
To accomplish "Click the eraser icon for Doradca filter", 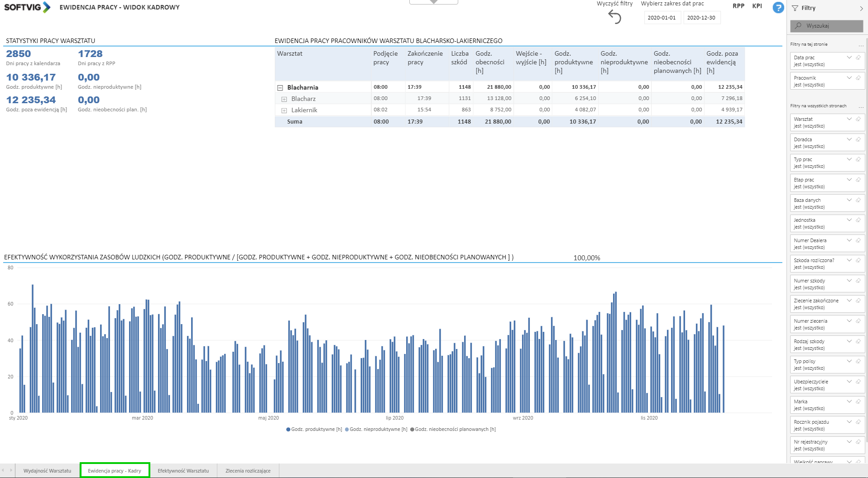I will (x=858, y=139).
